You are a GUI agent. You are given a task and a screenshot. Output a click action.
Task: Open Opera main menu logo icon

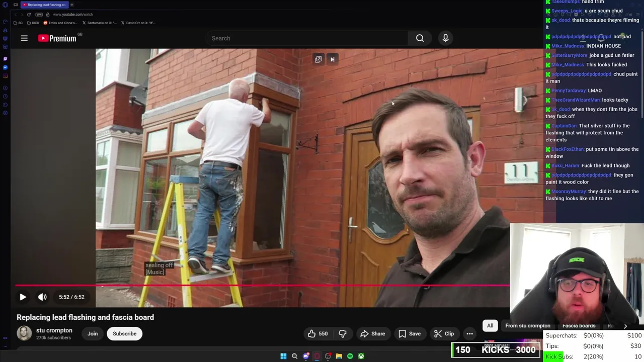point(6,5)
